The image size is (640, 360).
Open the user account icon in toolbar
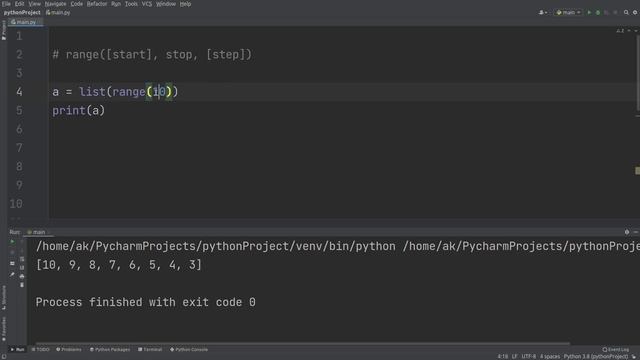point(543,13)
